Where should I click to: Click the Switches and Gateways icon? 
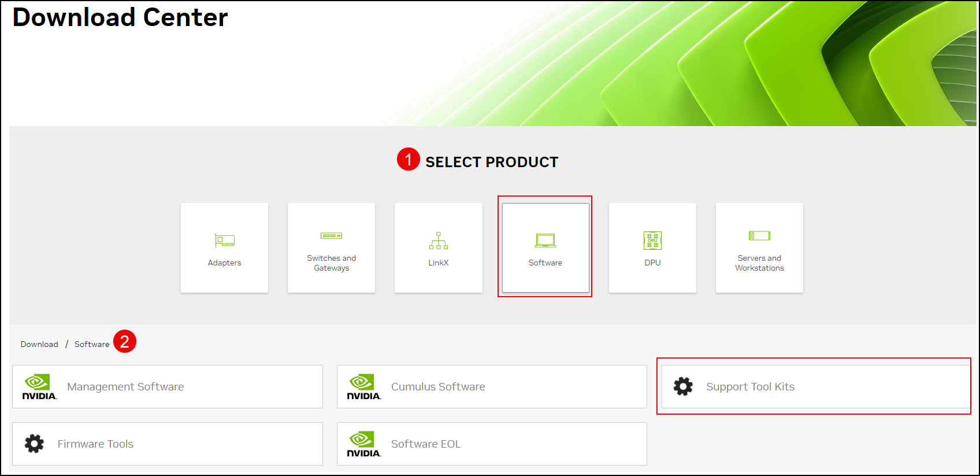click(331, 236)
